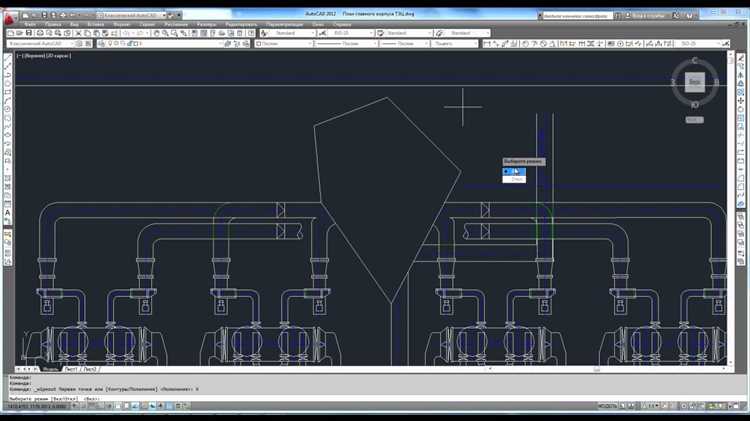Open the Редактировать menu
This screenshot has height=421, width=750.
241,24
